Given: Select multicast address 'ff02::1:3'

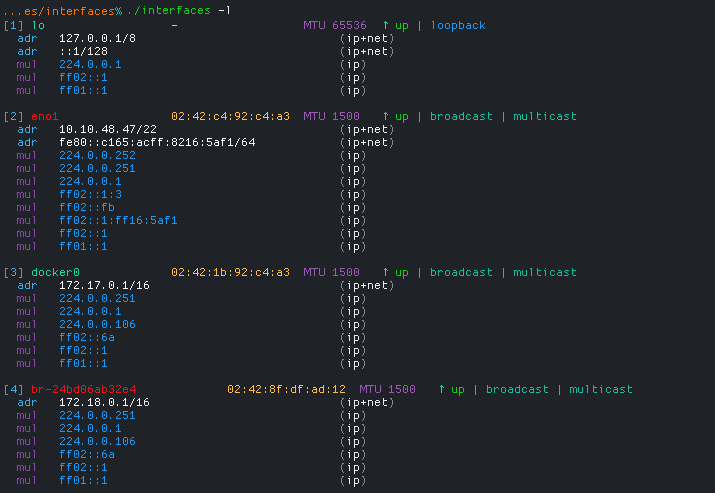Looking at the screenshot, I should pyautogui.click(x=90, y=194).
